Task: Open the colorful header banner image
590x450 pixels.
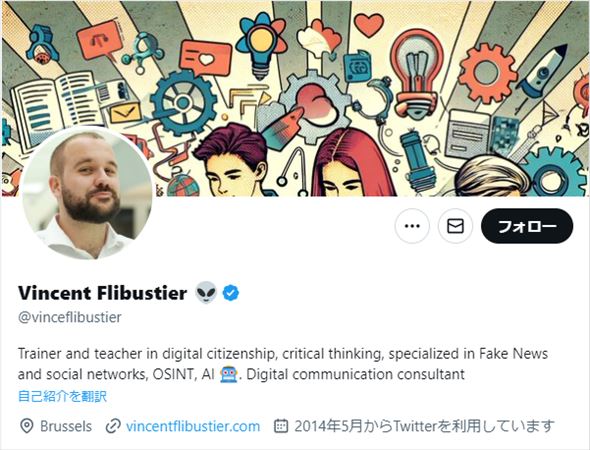Action: [295, 99]
